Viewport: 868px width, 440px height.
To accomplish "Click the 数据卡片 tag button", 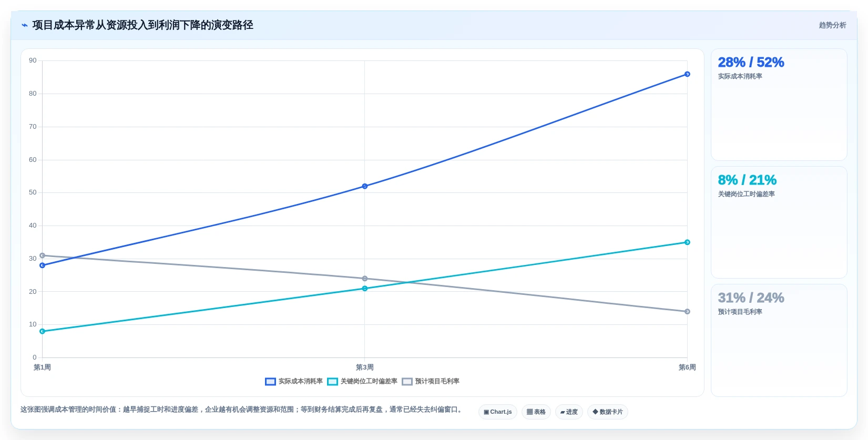I will point(608,412).
